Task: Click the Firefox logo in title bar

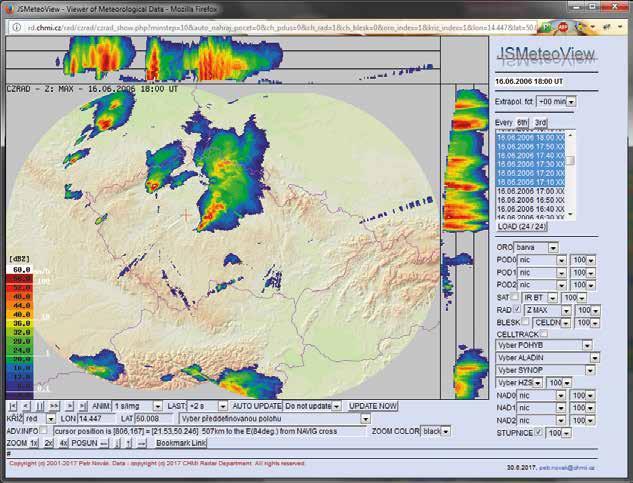Action: pyautogui.click(x=10, y=9)
